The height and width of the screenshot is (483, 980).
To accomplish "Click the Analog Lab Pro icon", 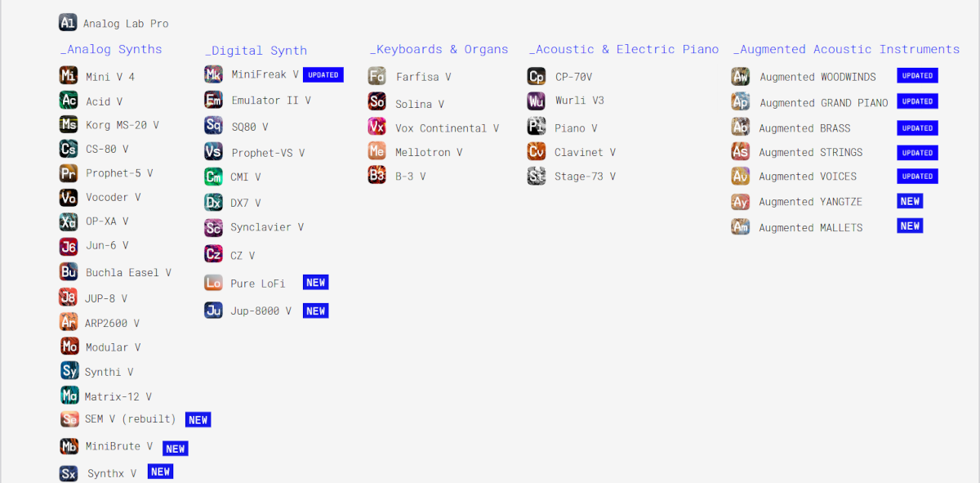I will (x=68, y=23).
